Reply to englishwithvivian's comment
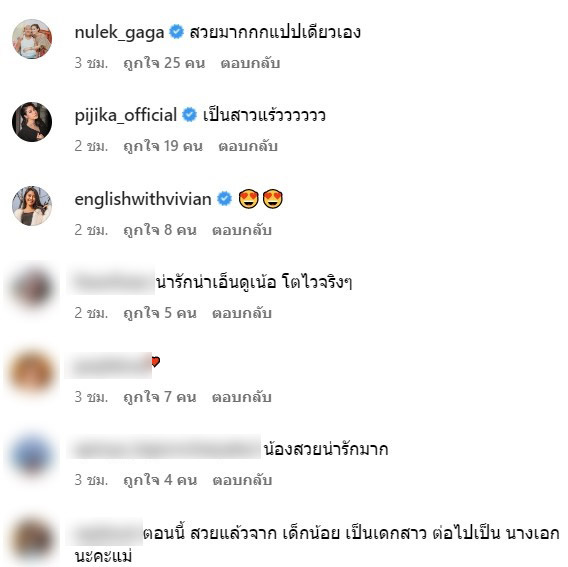The image size is (568, 567). pyautogui.click(x=242, y=230)
